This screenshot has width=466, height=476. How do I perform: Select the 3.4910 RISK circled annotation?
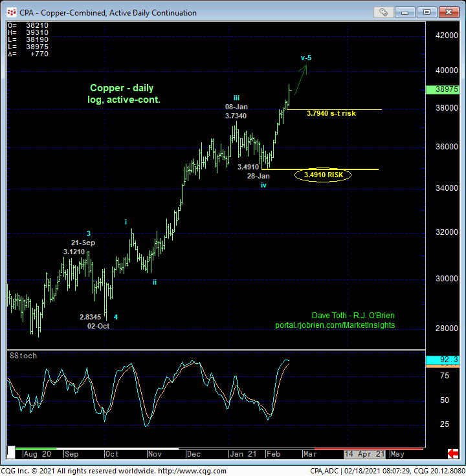[324, 175]
